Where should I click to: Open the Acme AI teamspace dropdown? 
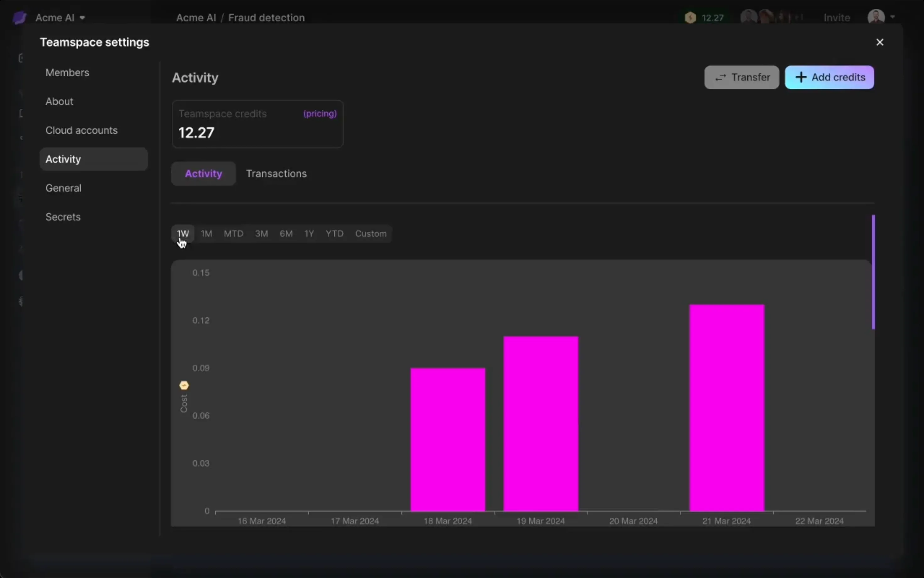pyautogui.click(x=60, y=18)
